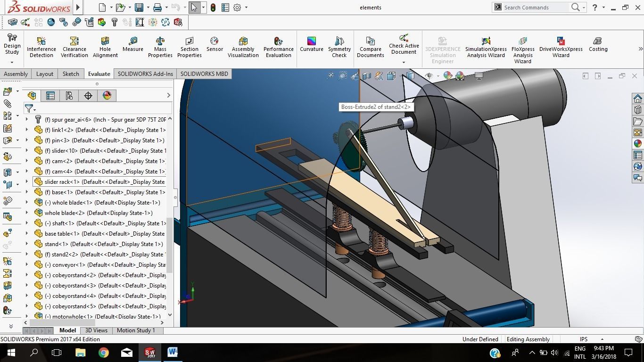
Task: Expand the link1<2> tree node
Action: (27, 130)
